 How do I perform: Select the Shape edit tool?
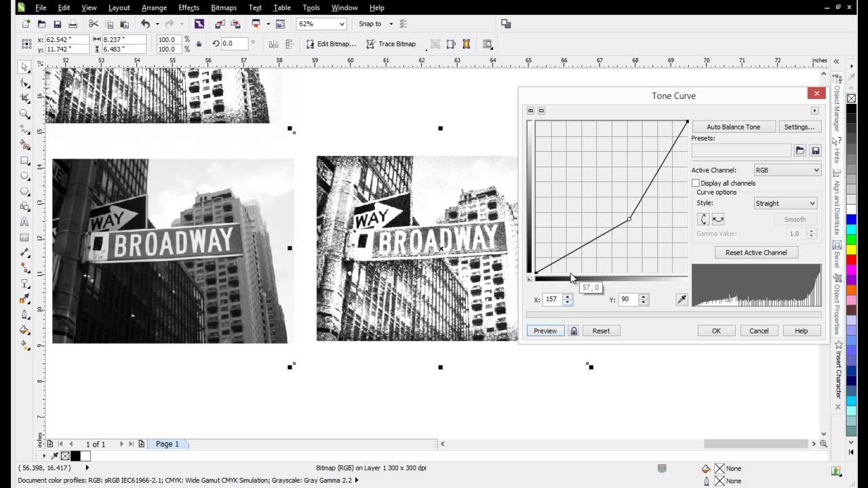pyautogui.click(x=24, y=83)
